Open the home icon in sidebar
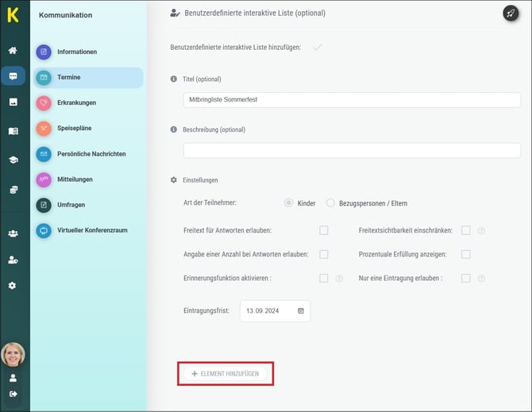Screen dimensions: 532x412 (13, 51)
